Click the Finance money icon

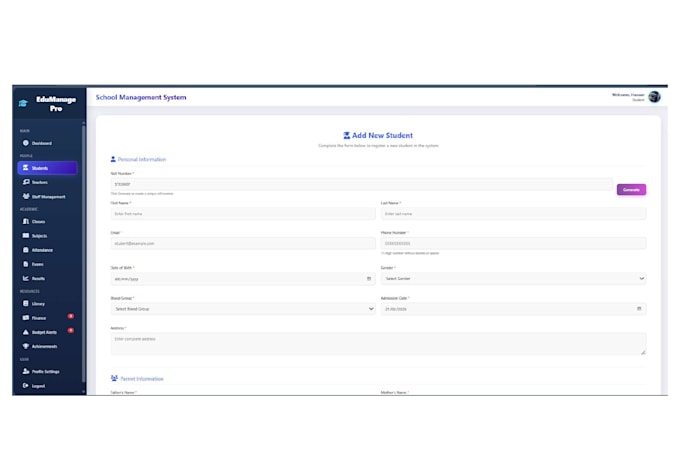tap(26, 318)
